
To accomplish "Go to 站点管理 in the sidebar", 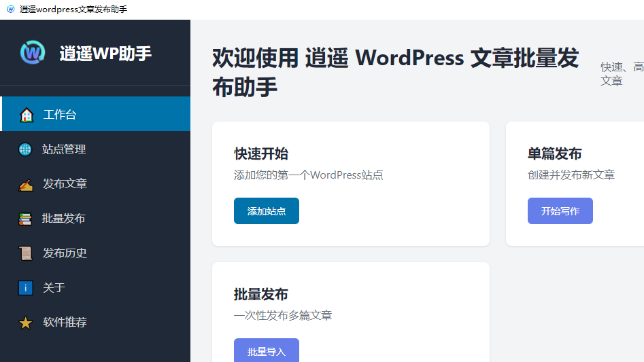I will [95, 149].
